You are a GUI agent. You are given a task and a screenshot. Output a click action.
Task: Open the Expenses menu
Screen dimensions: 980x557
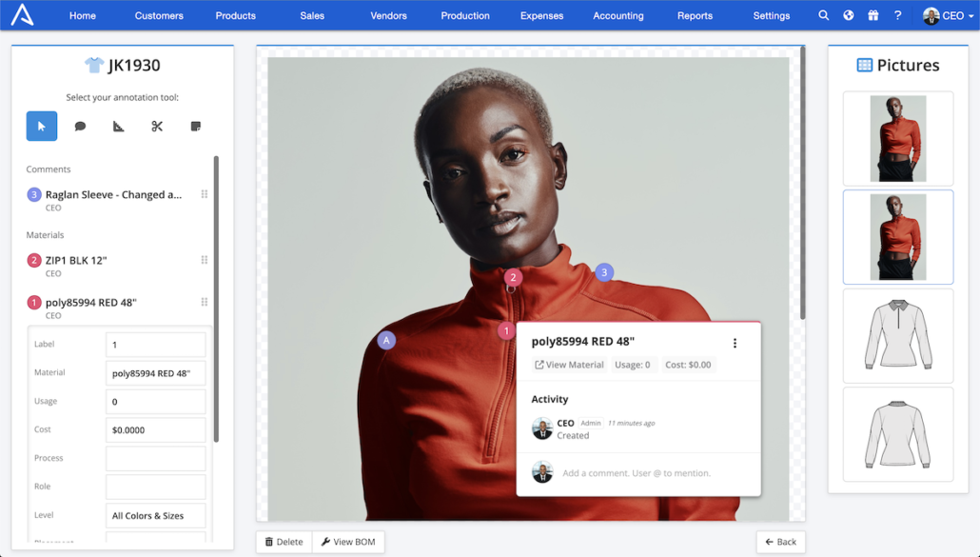click(542, 15)
